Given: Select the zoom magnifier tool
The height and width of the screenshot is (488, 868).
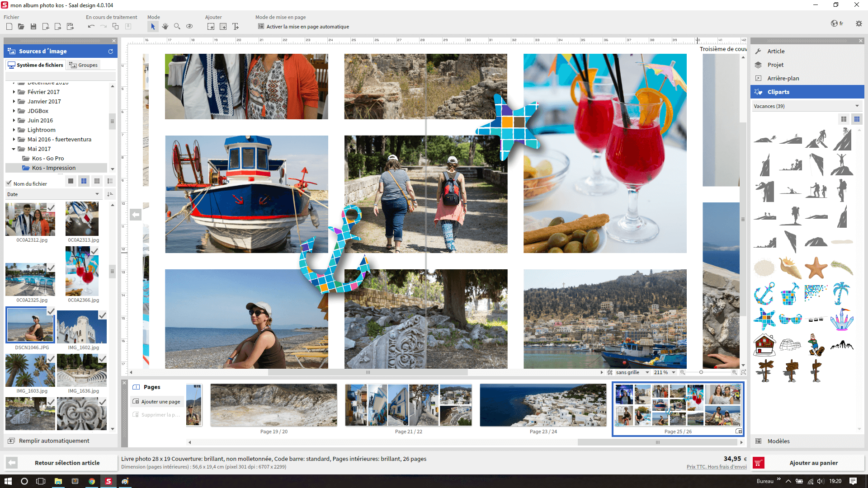Looking at the screenshot, I should (177, 27).
